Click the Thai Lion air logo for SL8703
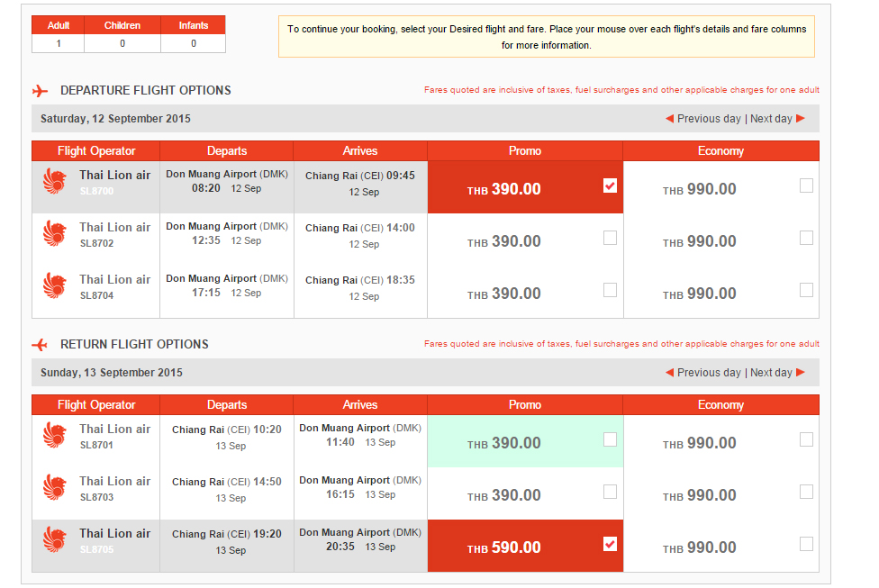 click(55, 488)
